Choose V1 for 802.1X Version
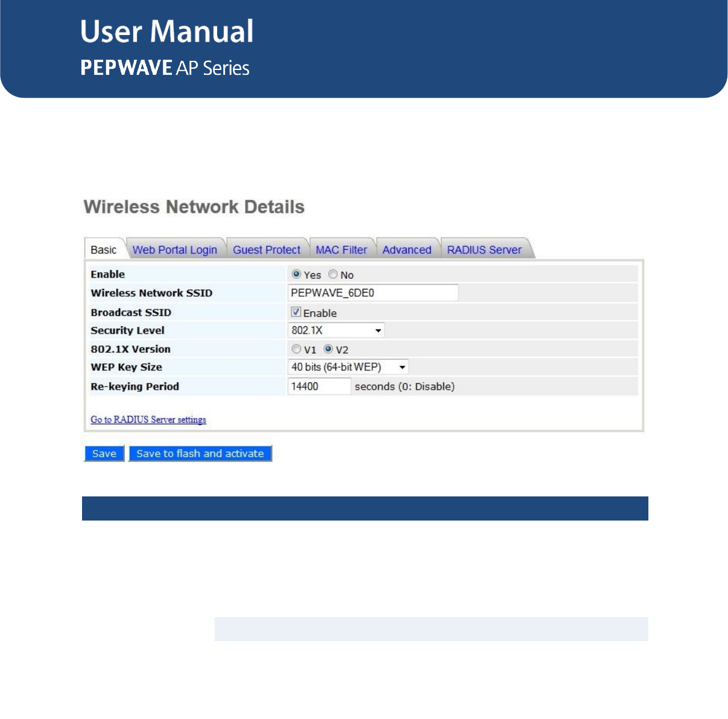The height and width of the screenshot is (719, 728). [296, 349]
